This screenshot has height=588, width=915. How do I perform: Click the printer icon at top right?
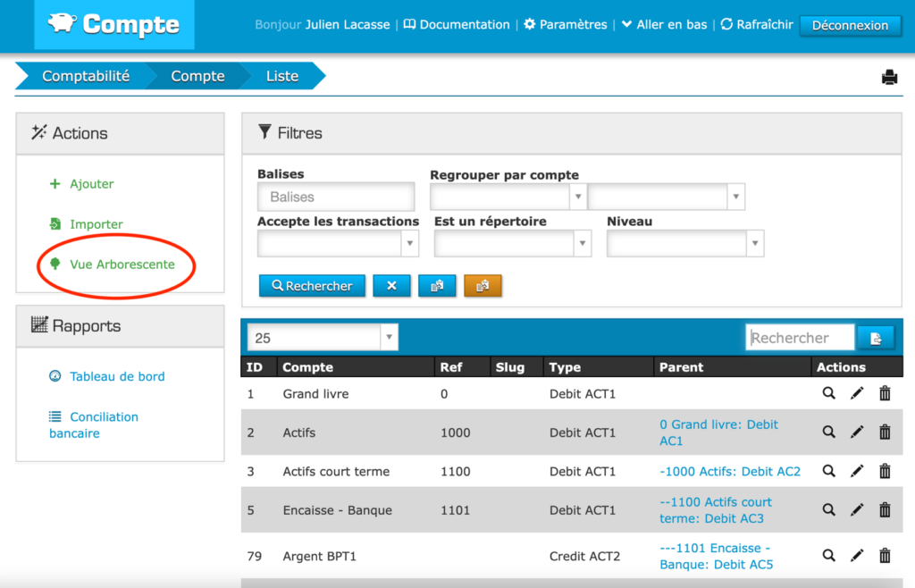889,78
